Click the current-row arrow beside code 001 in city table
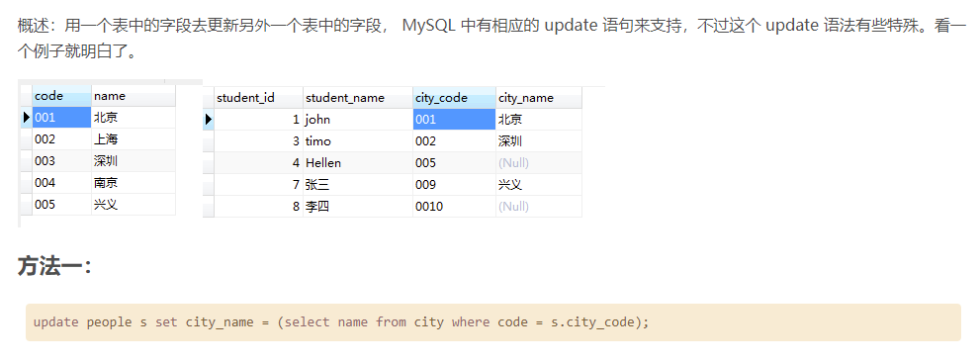This screenshot has height=362, width=980. pyautogui.click(x=27, y=118)
